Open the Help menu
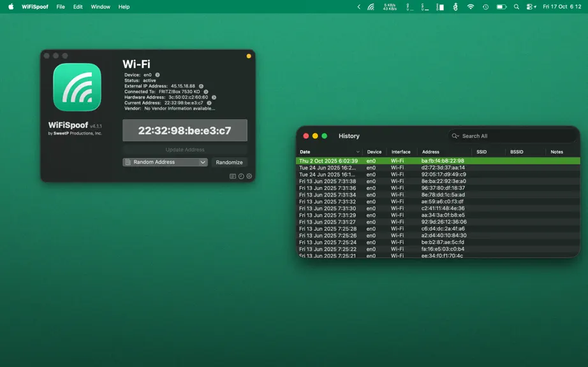This screenshot has height=367, width=588. [124, 7]
